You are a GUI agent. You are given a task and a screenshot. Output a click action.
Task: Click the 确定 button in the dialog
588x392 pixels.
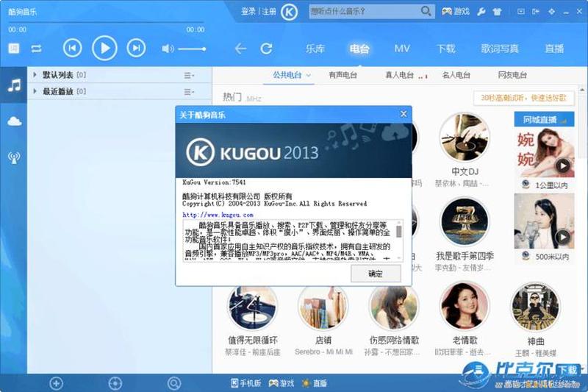(x=376, y=274)
